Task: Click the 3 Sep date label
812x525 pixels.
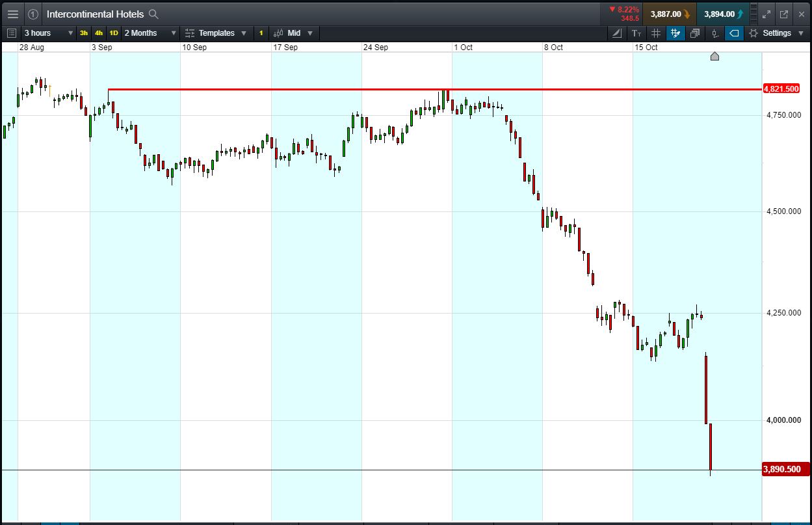Action: 101,47
